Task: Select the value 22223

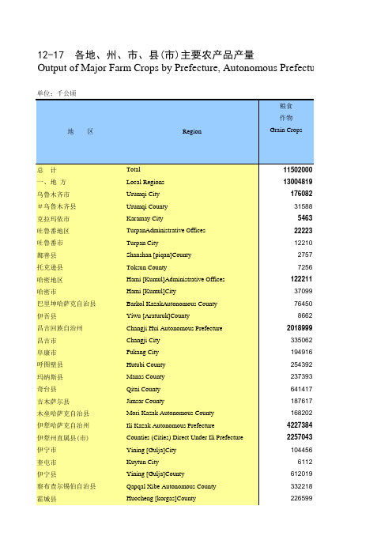Action: (x=303, y=230)
